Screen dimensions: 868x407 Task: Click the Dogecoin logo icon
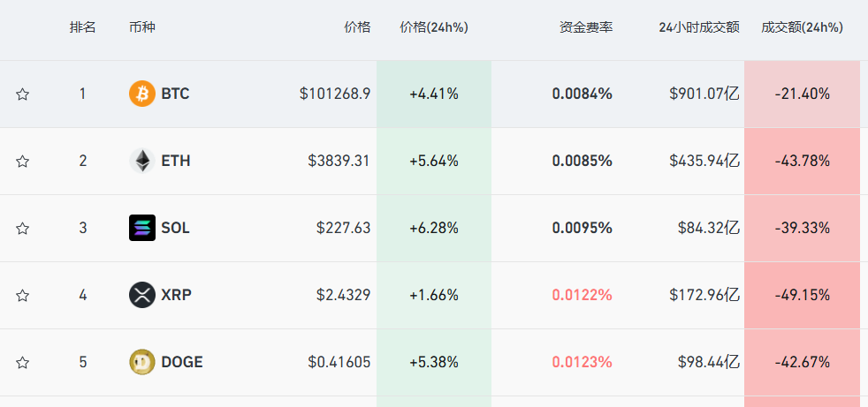(141, 362)
